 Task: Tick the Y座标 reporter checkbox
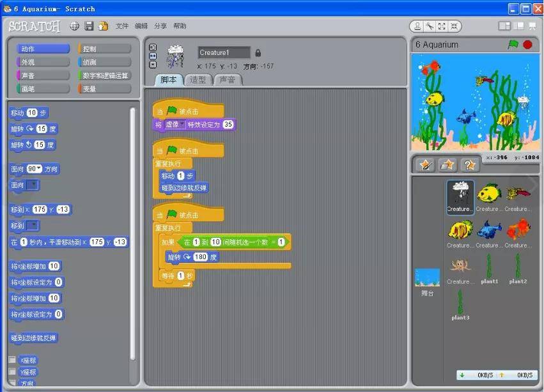pyautogui.click(x=12, y=372)
